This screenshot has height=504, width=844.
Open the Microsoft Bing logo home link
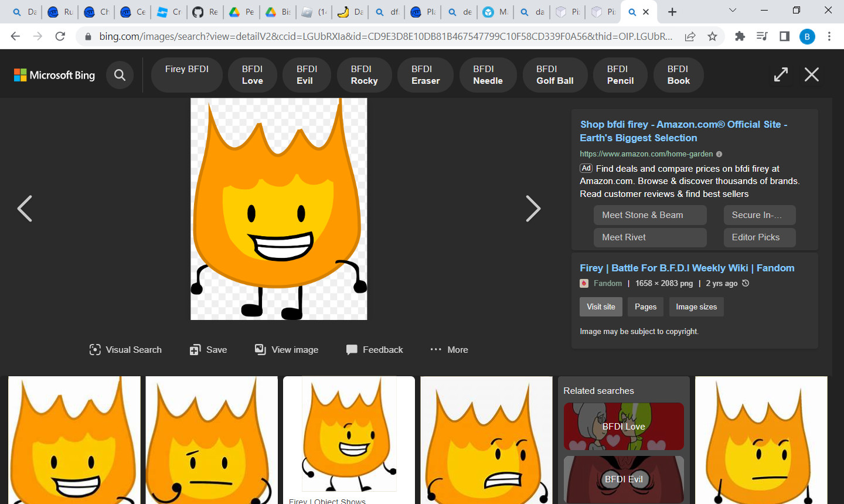tap(55, 75)
